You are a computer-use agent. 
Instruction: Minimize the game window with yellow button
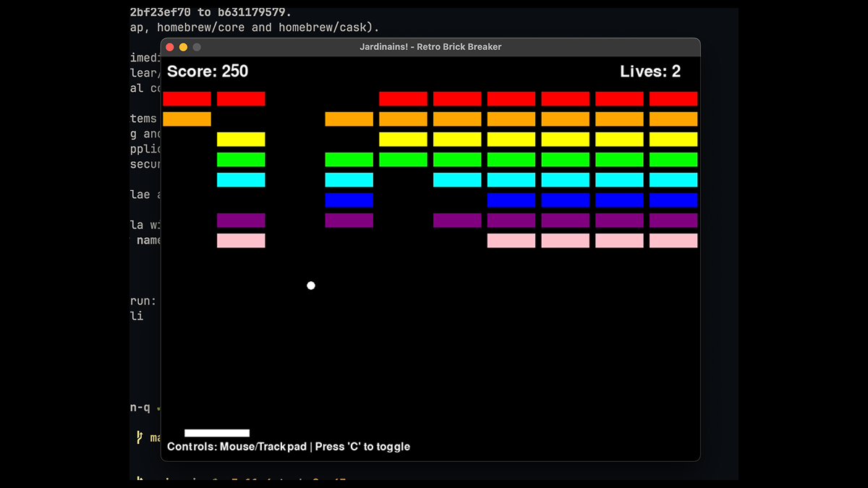pos(183,47)
